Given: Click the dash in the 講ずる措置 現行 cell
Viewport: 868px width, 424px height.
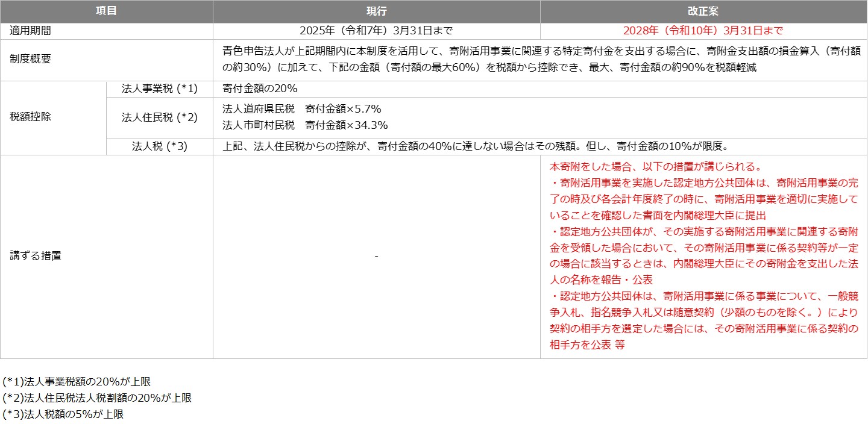Looking at the screenshot, I should pyautogui.click(x=377, y=256).
